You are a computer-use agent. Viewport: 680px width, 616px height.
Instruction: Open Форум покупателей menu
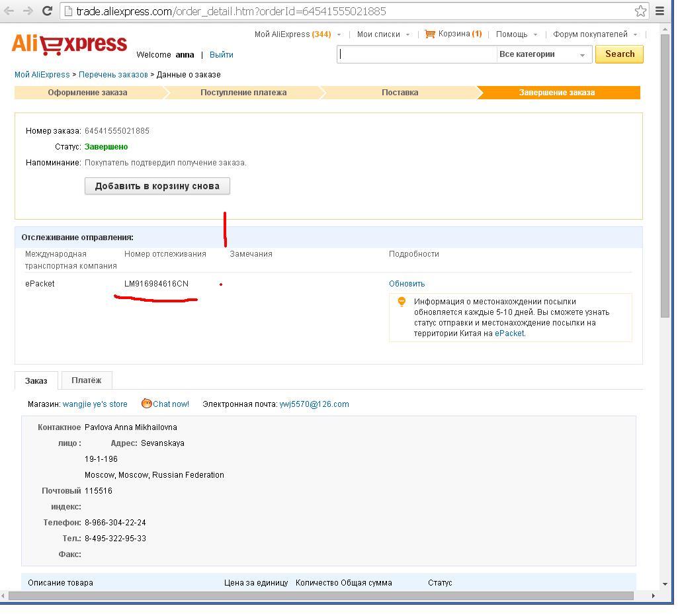(590, 34)
